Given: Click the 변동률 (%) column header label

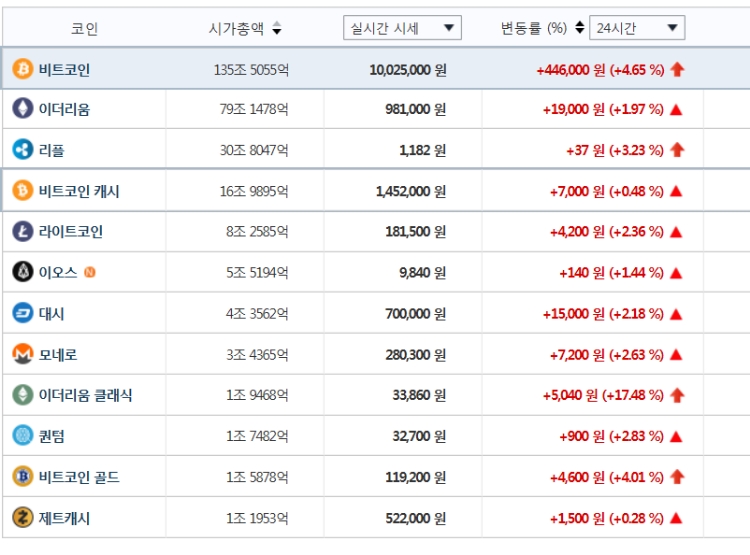Looking at the screenshot, I should tap(533, 28).
